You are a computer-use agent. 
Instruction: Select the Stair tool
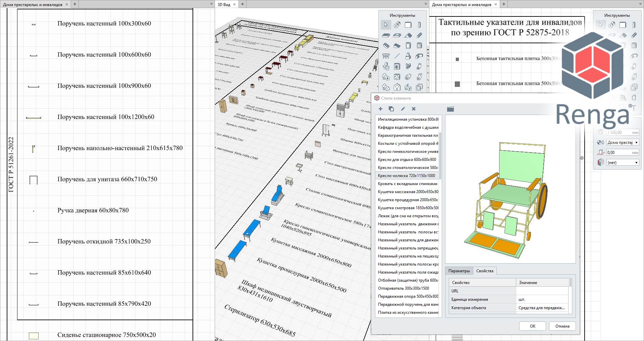(x=386, y=46)
